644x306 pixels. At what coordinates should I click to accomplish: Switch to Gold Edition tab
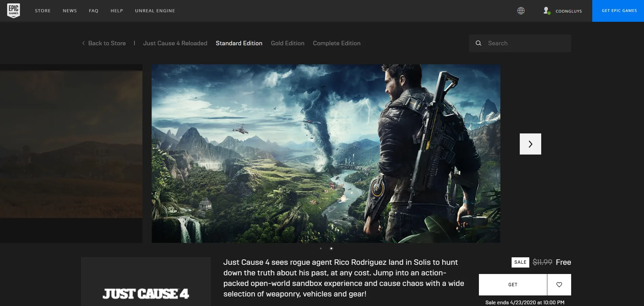[288, 43]
